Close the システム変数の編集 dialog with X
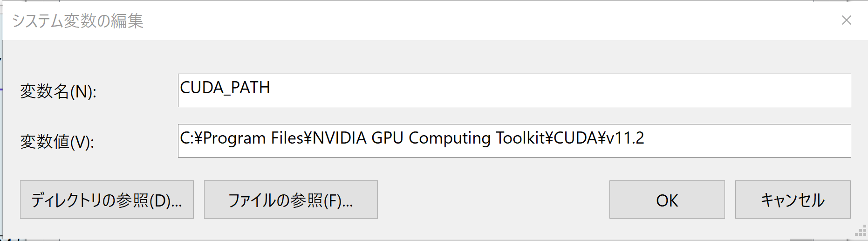The height and width of the screenshot is (241, 868). click(846, 20)
